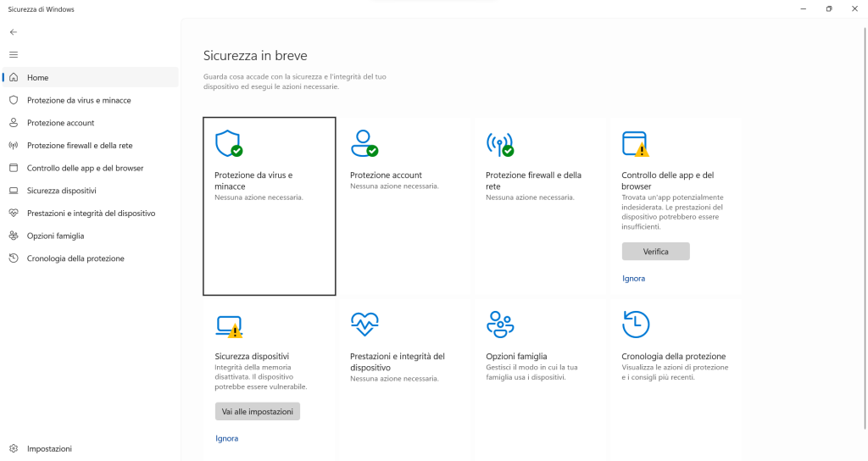This screenshot has height=461, width=868.
Task: Click the Home house icon in sidebar
Action: click(14, 77)
